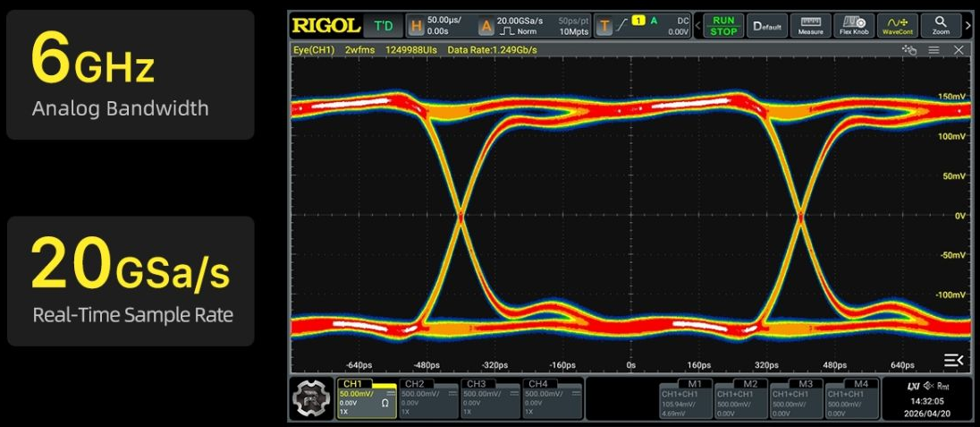Open the gear function navigation icon
980x427 pixels.
click(310, 399)
